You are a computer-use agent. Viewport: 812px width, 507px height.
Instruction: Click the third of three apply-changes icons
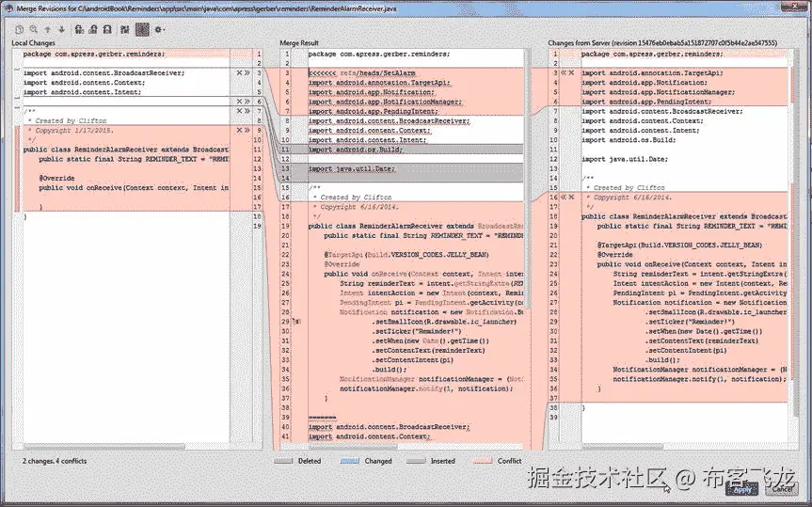(x=107, y=29)
